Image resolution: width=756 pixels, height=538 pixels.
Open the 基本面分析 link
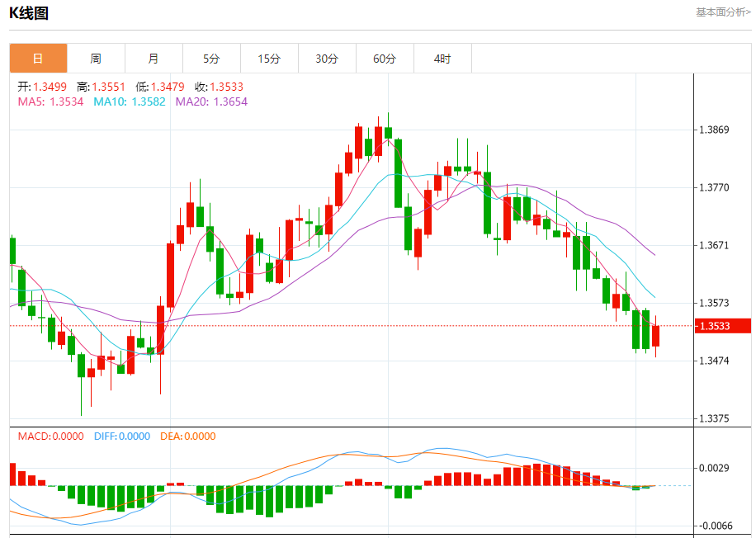click(723, 12)
